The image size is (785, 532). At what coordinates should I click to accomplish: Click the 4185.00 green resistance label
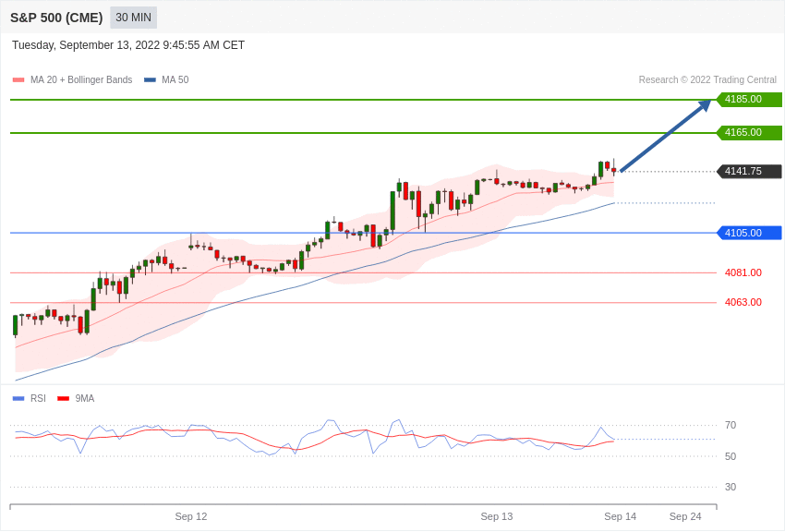(749, 99)
